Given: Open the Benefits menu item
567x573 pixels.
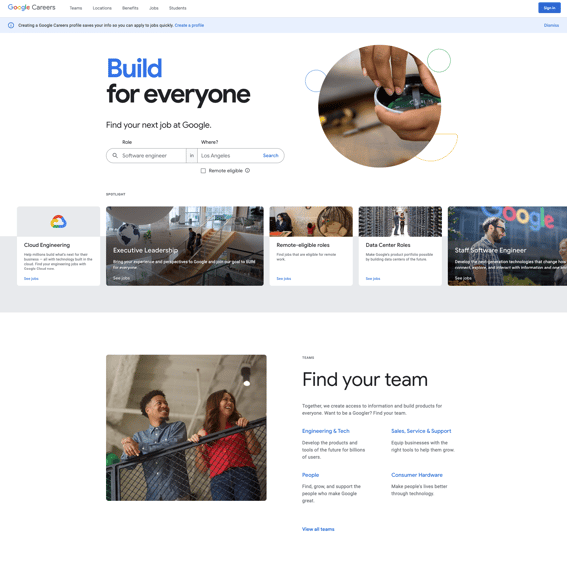Looking at the screenshot, I should (130, 8).
